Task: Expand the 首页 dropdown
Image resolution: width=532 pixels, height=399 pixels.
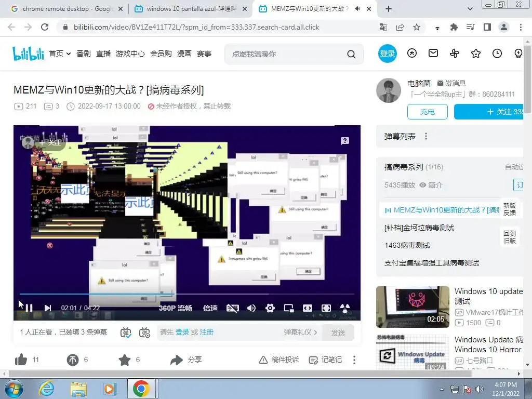Action: pyautogui.click(x=60, y=54)
